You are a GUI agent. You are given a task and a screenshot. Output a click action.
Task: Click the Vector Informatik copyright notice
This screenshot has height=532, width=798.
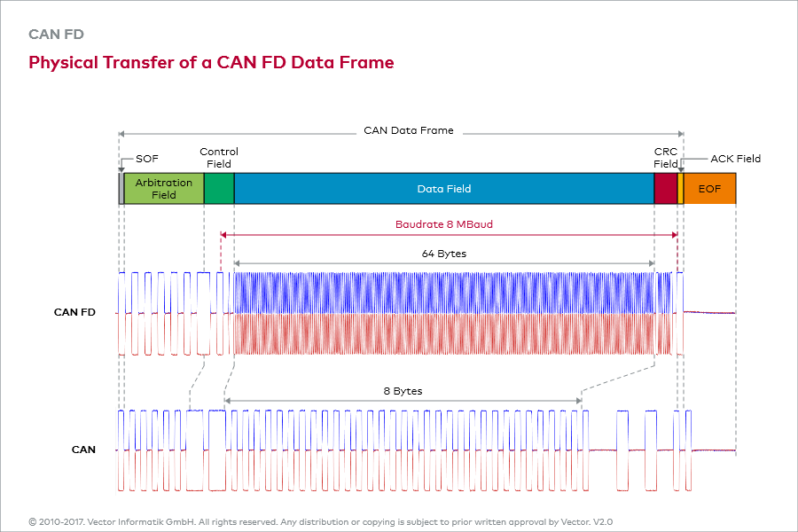(320, 522)
